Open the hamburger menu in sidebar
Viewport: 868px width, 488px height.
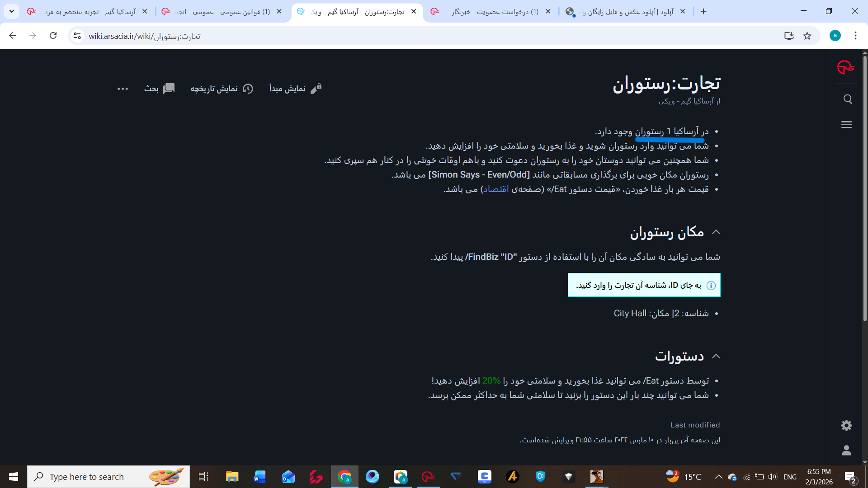tap(846, 125)
